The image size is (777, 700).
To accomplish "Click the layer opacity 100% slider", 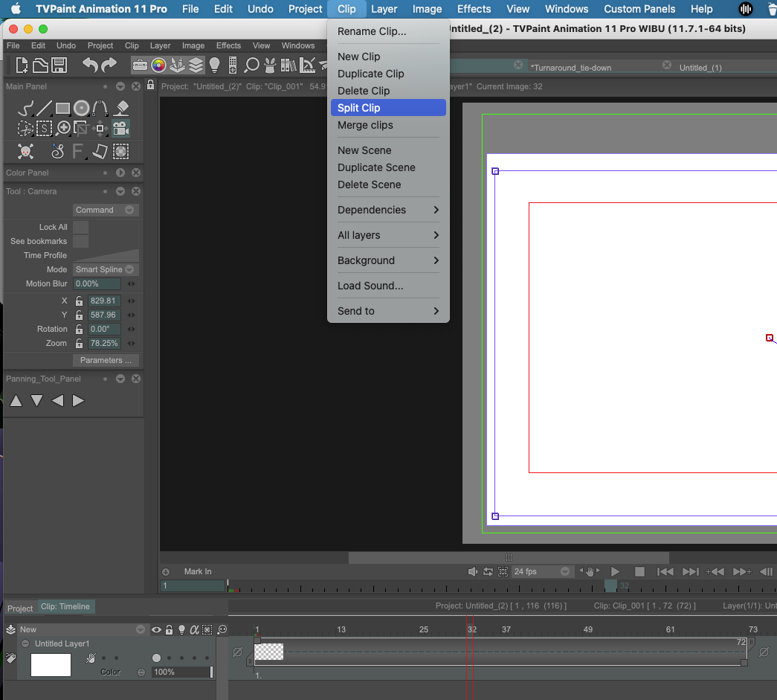I will [182, 672].
